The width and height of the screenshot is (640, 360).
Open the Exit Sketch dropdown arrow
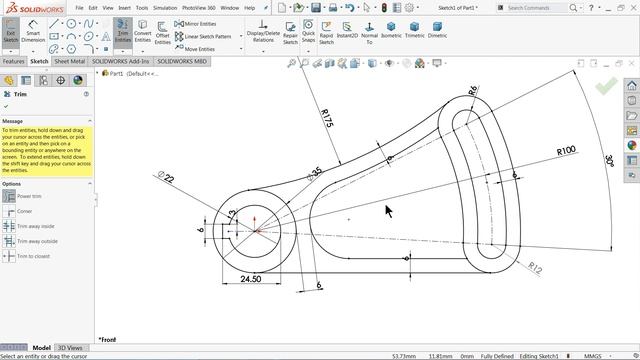pyautogui.click(x=11, y=52)
